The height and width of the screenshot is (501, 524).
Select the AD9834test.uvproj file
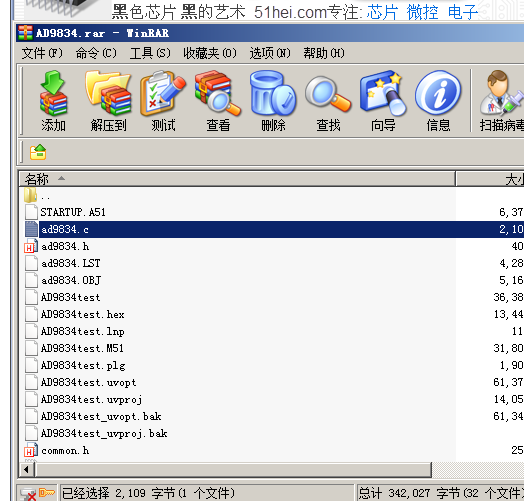pos(91,399)
